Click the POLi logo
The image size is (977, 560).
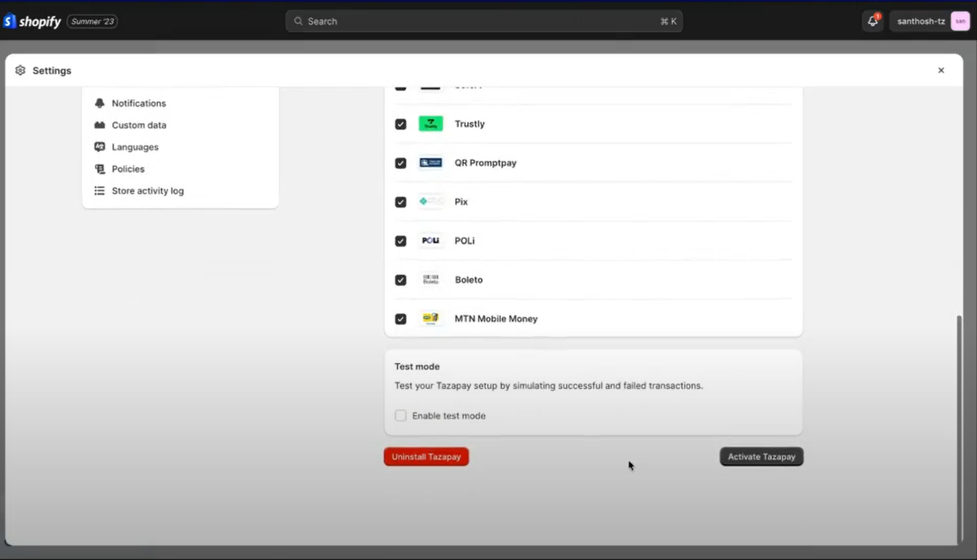[x=431, y=241]
